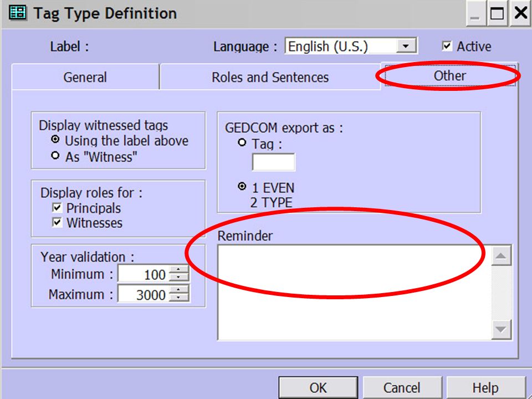Minimize the Tag Type Definition window

(x=475, y=14)
